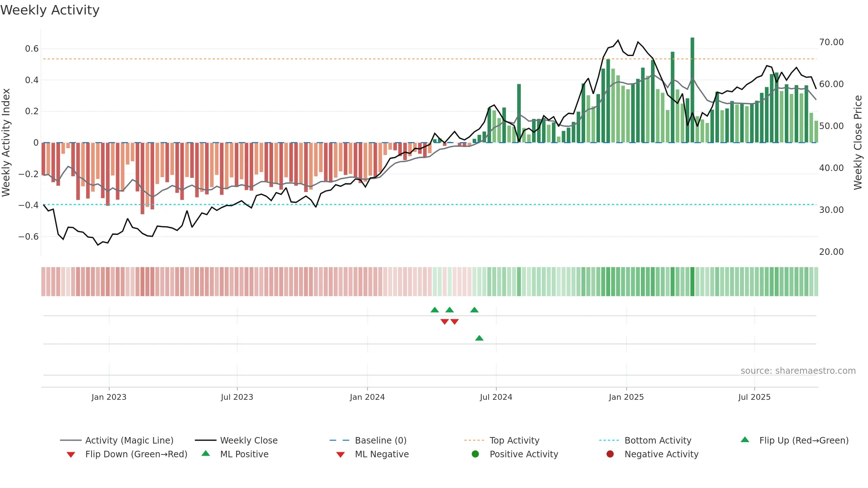Click the 70.00 price axis label

[x=831, y=42]
